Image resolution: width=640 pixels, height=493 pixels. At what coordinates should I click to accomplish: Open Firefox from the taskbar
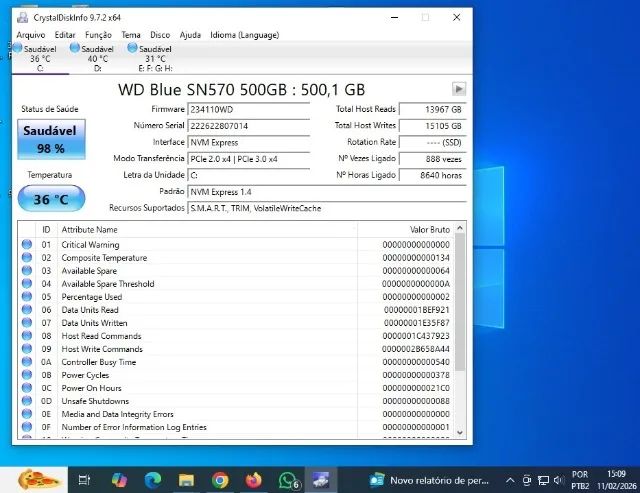click(x=253, y=480)
